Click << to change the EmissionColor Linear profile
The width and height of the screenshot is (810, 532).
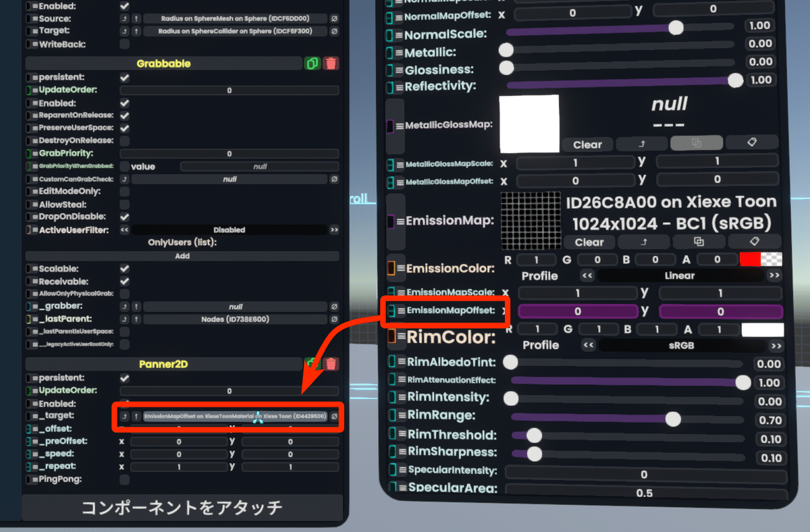click(x=586, y=275)
